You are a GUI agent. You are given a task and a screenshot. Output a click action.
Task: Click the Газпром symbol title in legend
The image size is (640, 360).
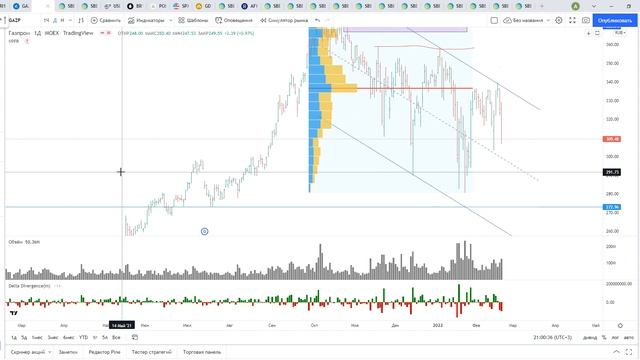coord(19,33)
